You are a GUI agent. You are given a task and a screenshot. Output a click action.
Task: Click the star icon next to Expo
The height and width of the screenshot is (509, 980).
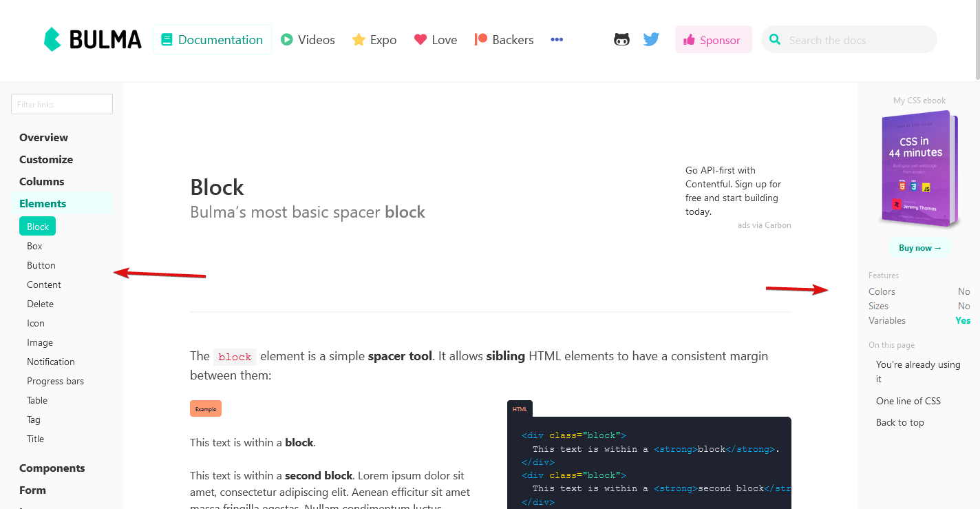pyautogui.click(x=357, y=39)
